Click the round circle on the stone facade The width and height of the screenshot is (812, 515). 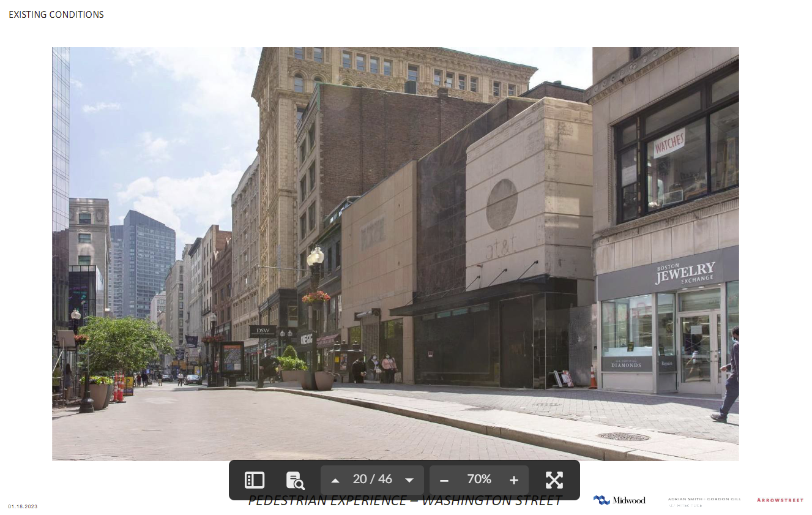tap(502, 205)
